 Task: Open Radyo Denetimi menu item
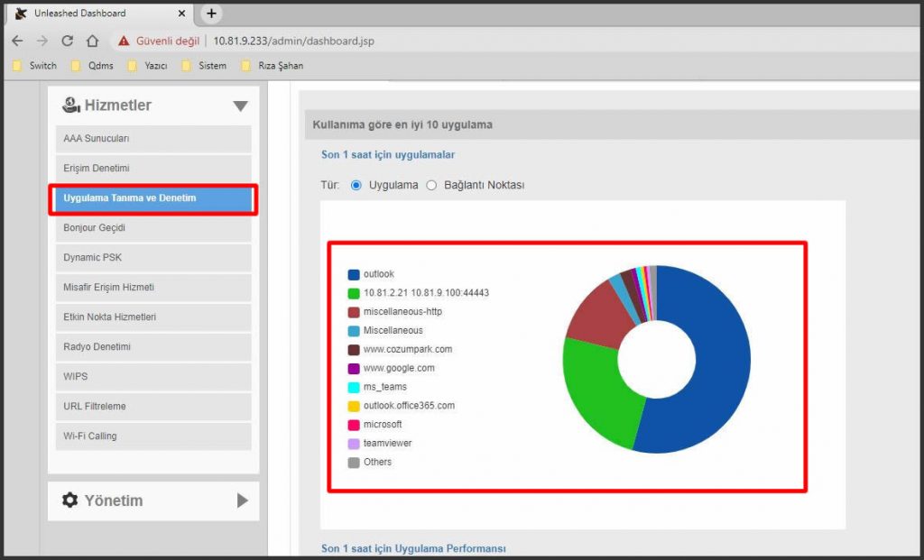pyautogui.click(x=153, y=347)
